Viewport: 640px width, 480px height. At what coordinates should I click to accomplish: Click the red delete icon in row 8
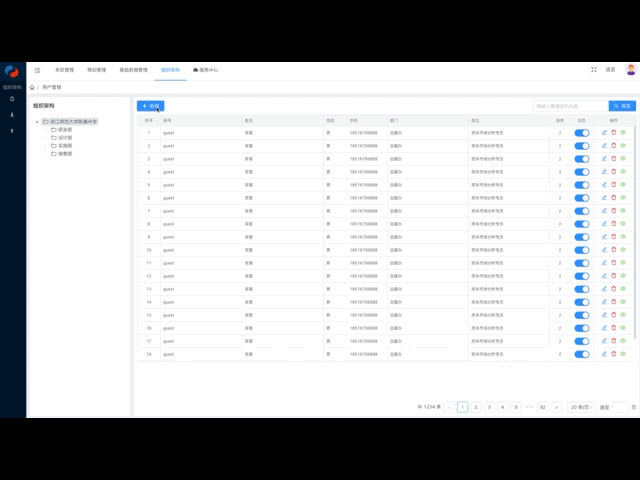[x=613, y=224]
